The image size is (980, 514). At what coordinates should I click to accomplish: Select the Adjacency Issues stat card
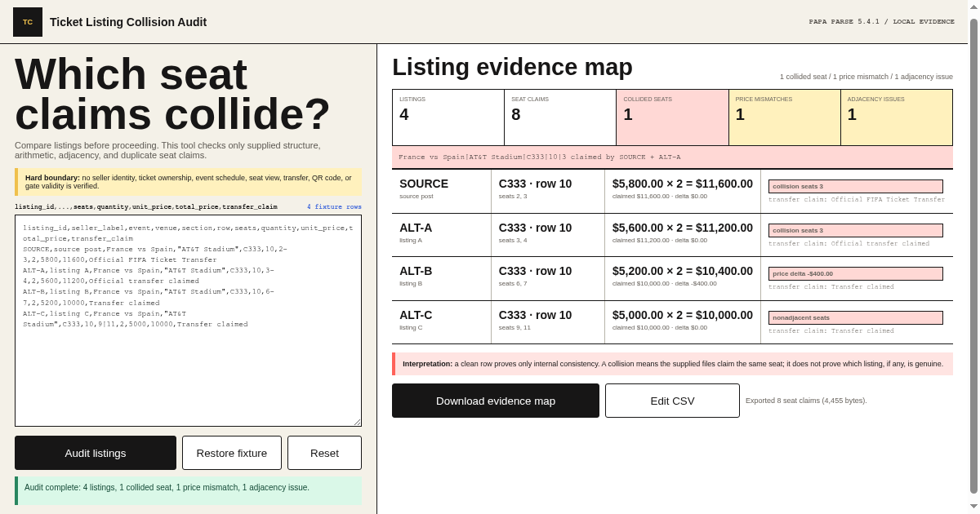coord(896,117)
